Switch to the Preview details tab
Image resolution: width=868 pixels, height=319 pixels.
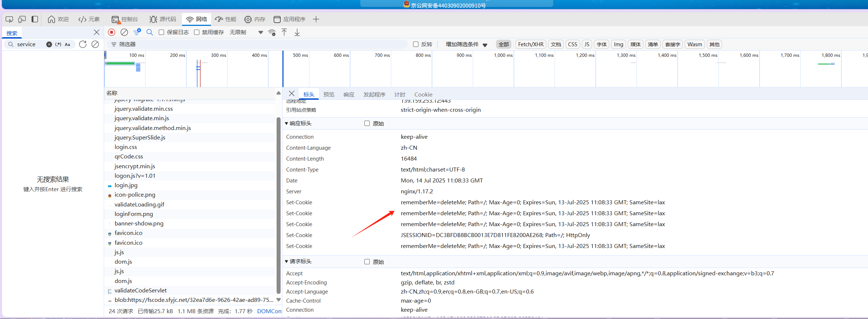[329, 94]
